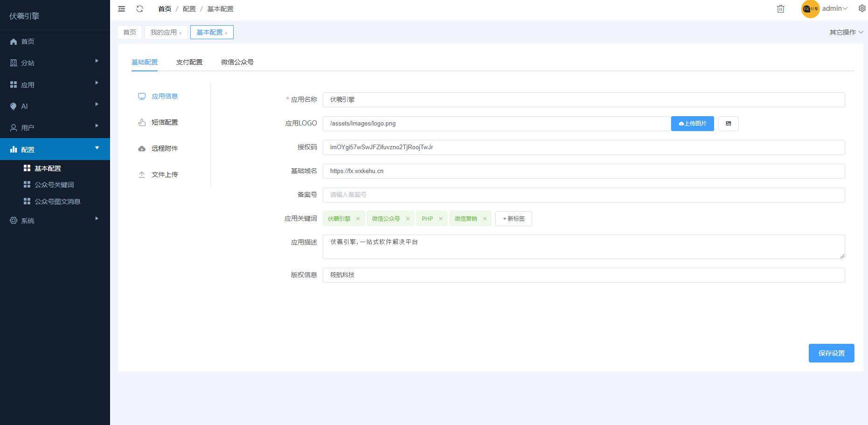868x425 pixels.
Task: Click the trash icon in header
Action: click(x=780, y=9)
